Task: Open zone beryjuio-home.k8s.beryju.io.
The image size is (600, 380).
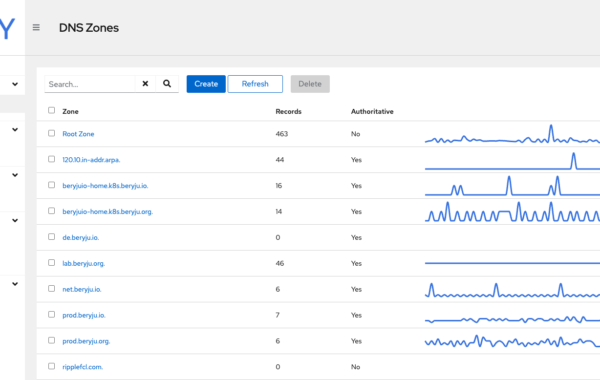Action: pyautogui.click(x=105, y=186)
